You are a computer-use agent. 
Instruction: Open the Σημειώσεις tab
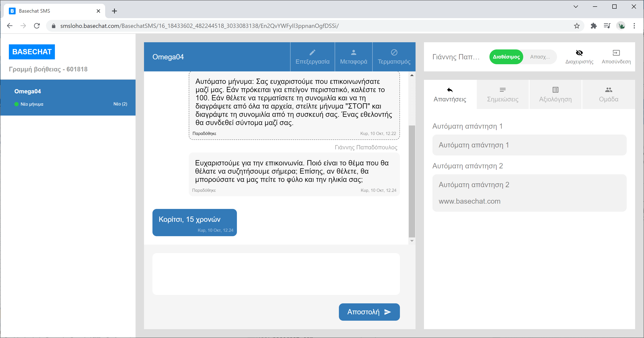click(x=503, y=95)
